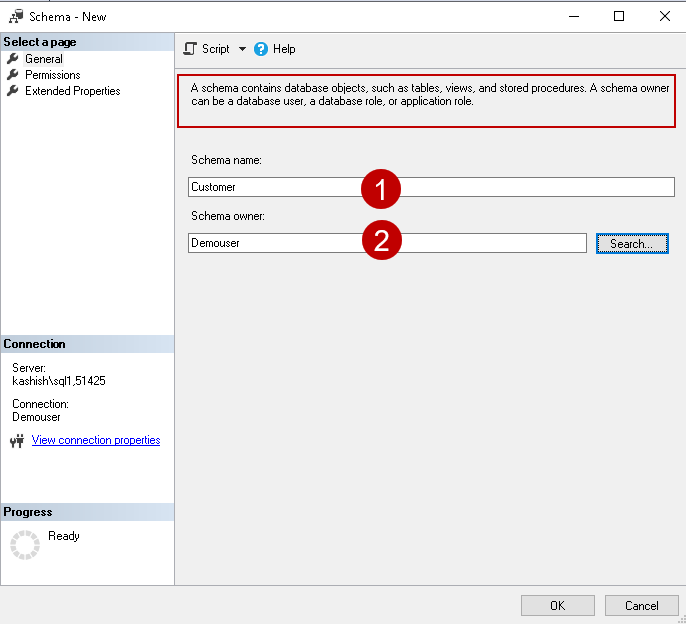Click the Ready progress spinner icon
Viewport: 686px width, 624px height.
point(24,544)
